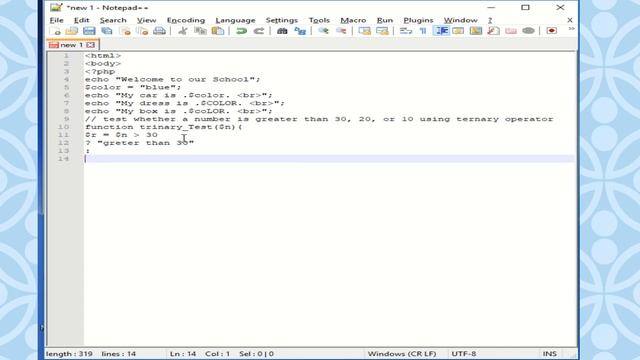
Task: Toggle the file monitoring eye icon
Action: pyautogui.click(x=529, y=31)
